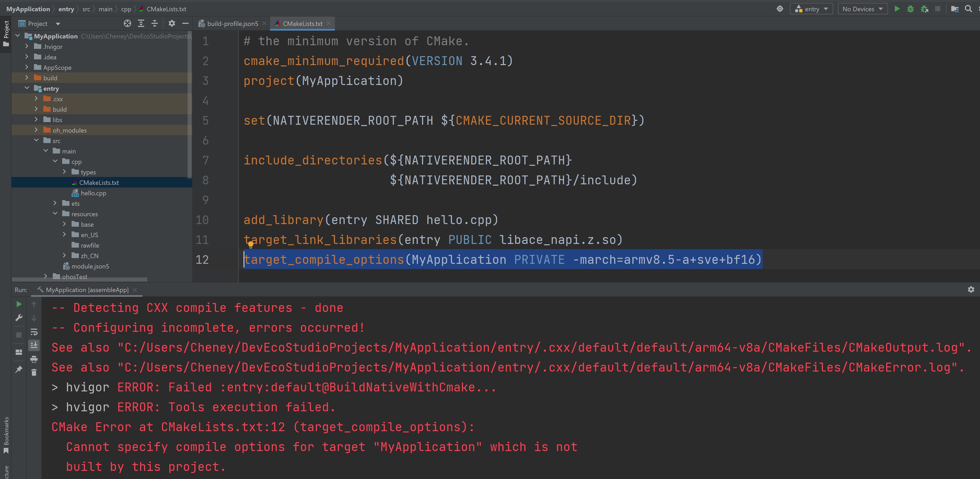Viewport: 980px width, 479px height.
Task: Run the entry configuration from the top toolbar
Action: (x=897, y=9)
